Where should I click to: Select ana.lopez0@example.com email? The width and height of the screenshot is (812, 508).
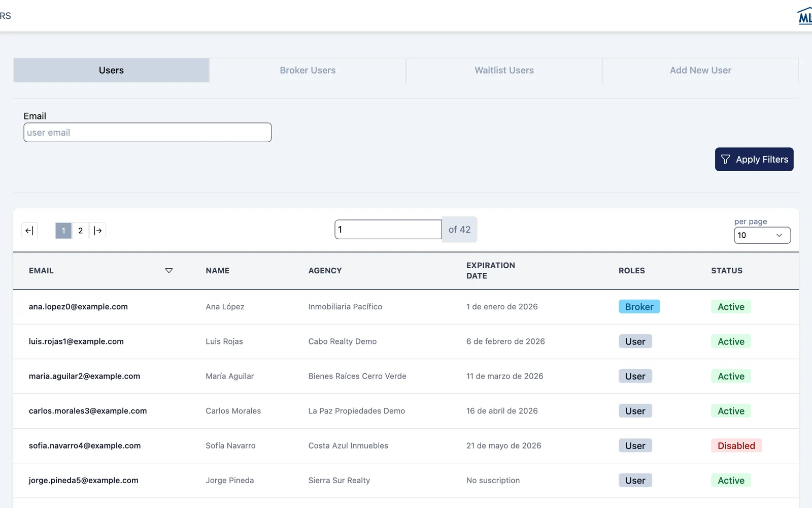pyautogui.click(x=78, y=307)
